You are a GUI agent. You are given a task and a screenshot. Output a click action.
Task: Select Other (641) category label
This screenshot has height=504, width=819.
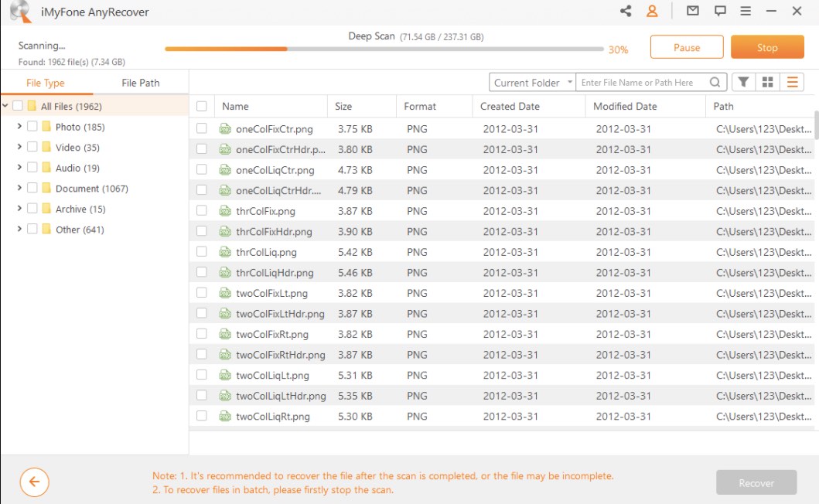(80, 230)
